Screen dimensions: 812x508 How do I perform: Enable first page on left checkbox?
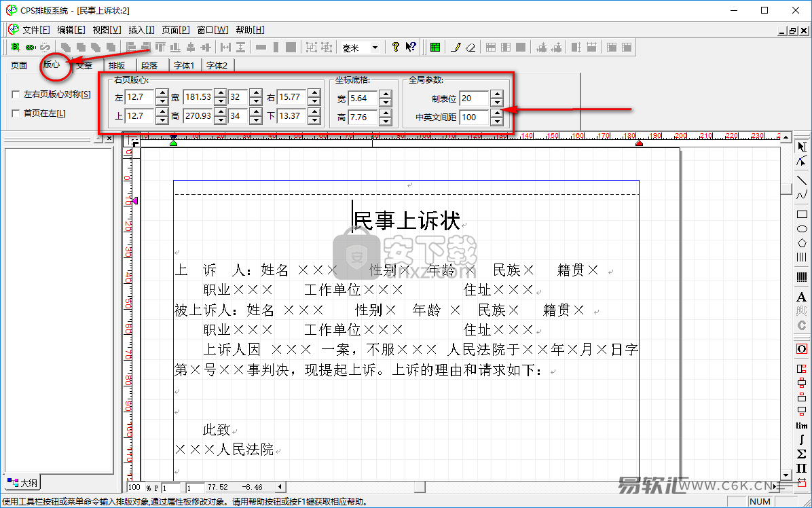[16, 113]
